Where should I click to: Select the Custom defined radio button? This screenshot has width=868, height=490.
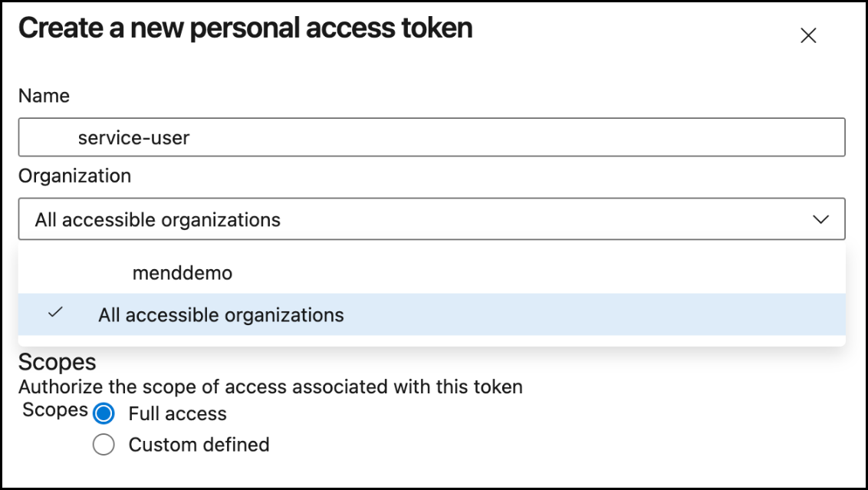tap(104, 445)
